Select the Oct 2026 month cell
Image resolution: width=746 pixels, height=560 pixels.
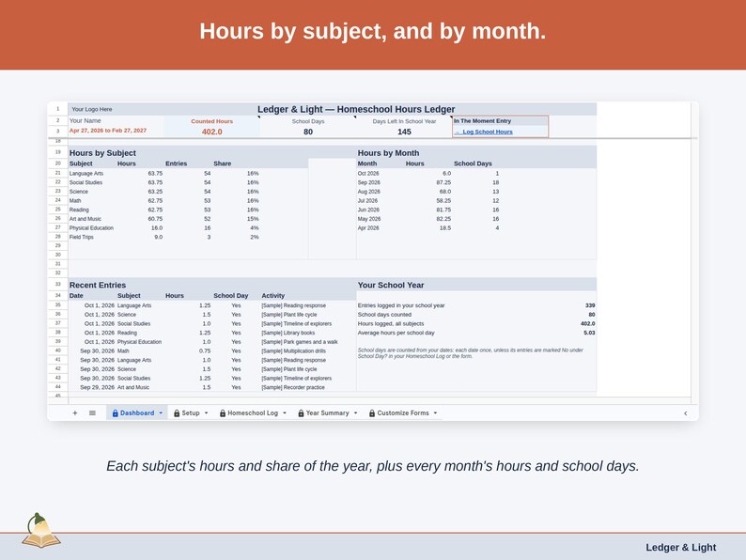click(368, 173)
